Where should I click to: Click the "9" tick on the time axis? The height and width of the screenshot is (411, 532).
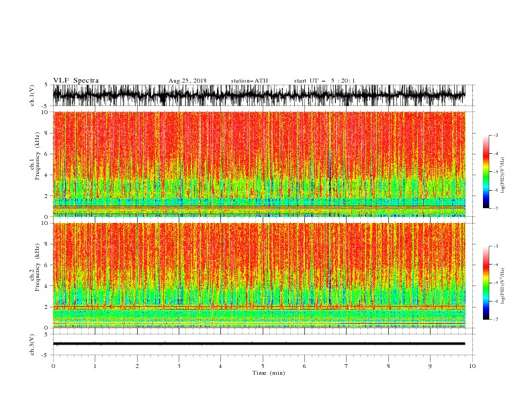(x=430, y=366)
